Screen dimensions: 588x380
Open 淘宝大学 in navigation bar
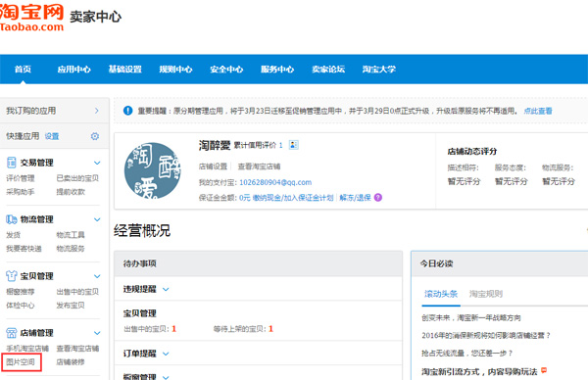tap(379, 69)
